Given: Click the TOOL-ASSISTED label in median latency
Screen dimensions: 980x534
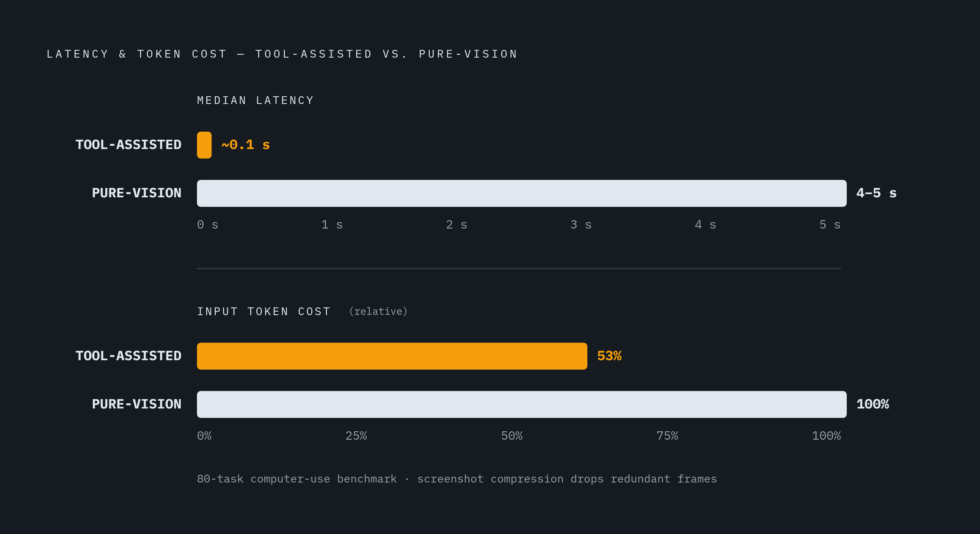Looking at the screenshot, I should point(129,145).
